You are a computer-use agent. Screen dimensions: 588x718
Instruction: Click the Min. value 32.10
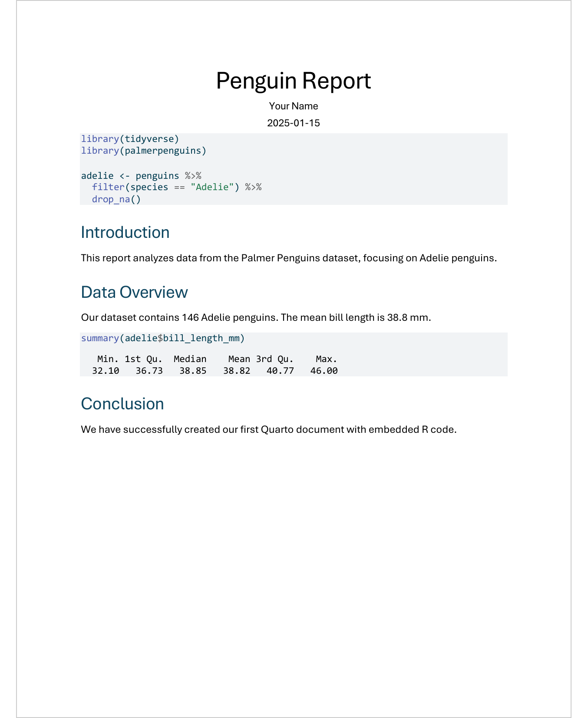pyautogui.click(x=106, y=371)
